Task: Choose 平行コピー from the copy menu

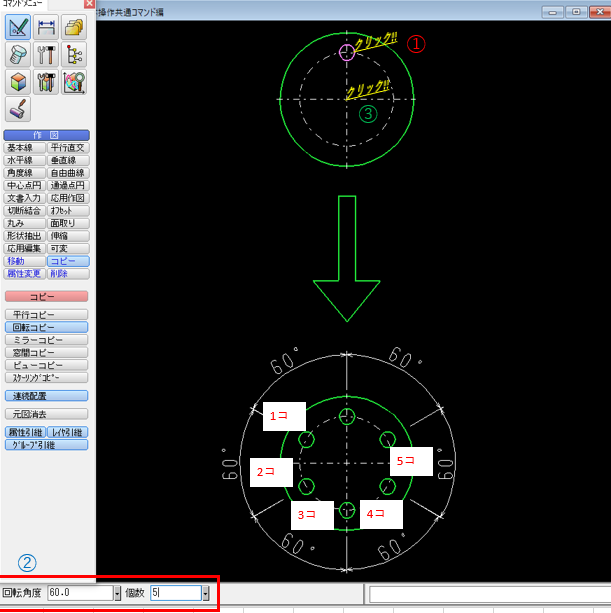Action: (x=46, y=314)
